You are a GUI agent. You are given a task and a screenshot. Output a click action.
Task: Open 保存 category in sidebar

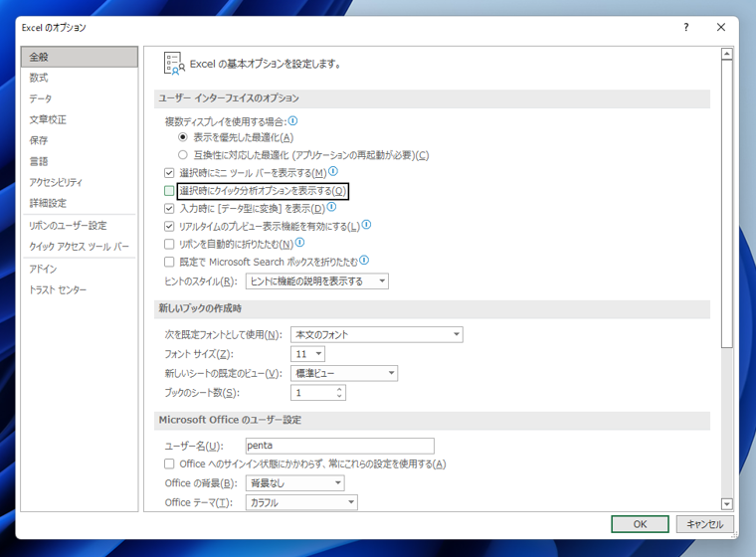(x=80, y=140)
